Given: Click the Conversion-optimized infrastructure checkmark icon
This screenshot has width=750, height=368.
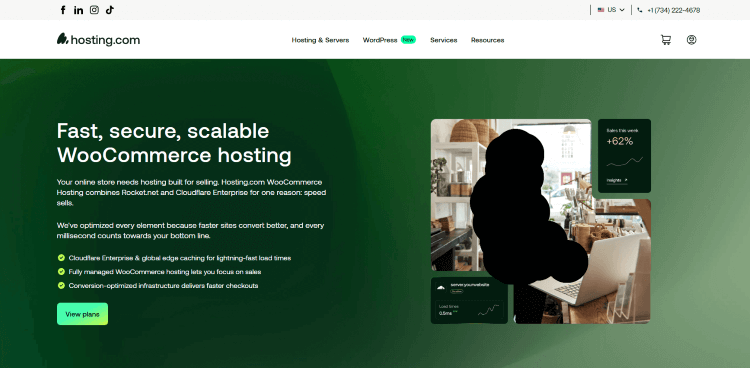Looking at the screenshot, I should pos(61,285).
